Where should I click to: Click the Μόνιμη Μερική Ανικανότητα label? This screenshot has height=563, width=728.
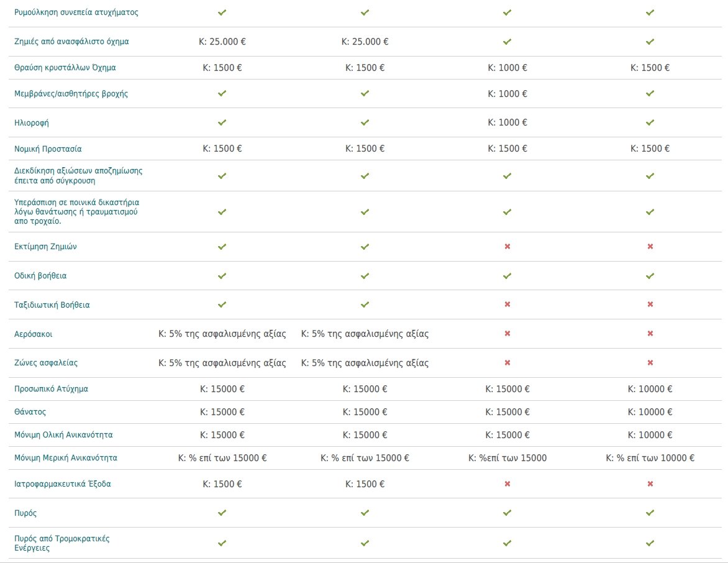pyautogui.click(x=65, y=458)
